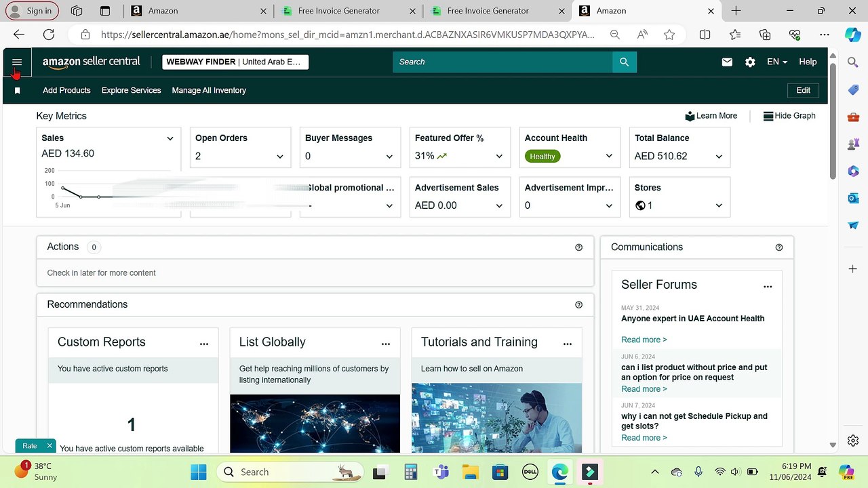This screenshot has height=488, width=868.
Task: Open the shopping tag icon in Edge sidebar
Action: (x=853, y=90)
